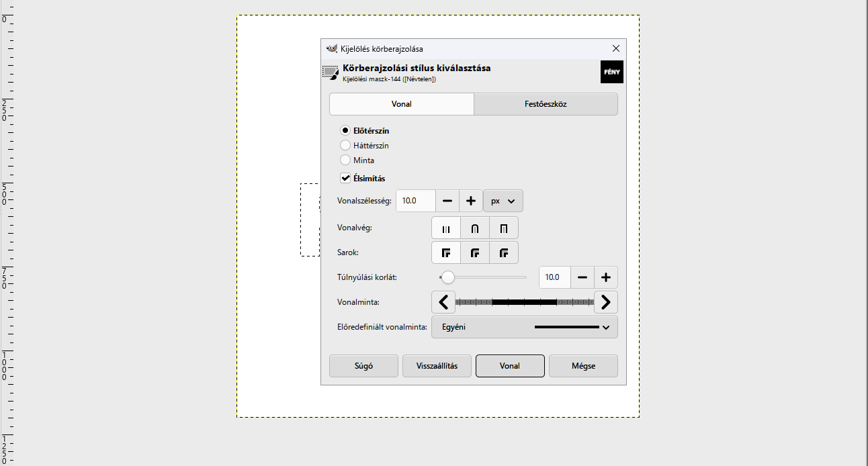Click the "Sarok:" label
This screenshot has height=466, width=868.
348,252
